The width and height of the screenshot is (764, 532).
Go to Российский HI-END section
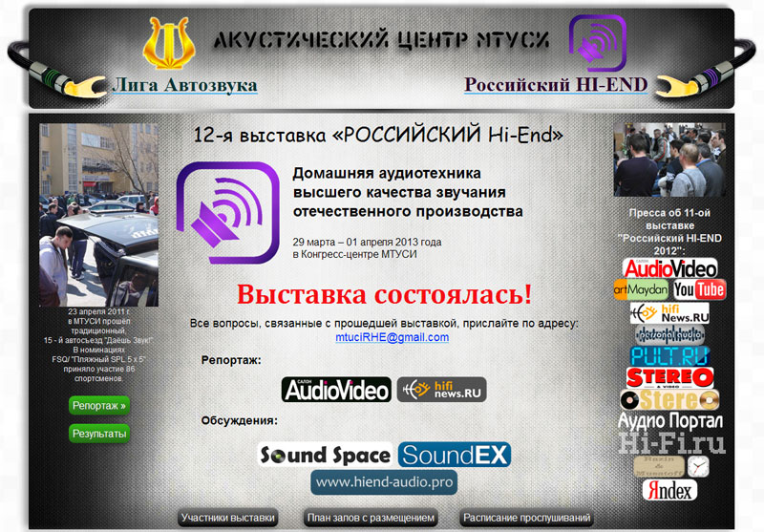coord(556,84)
